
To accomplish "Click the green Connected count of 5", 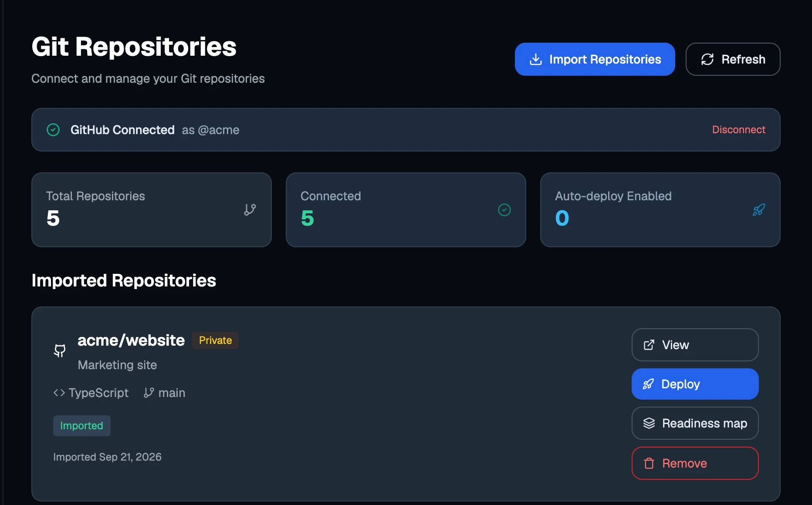I will coord(308,218).
